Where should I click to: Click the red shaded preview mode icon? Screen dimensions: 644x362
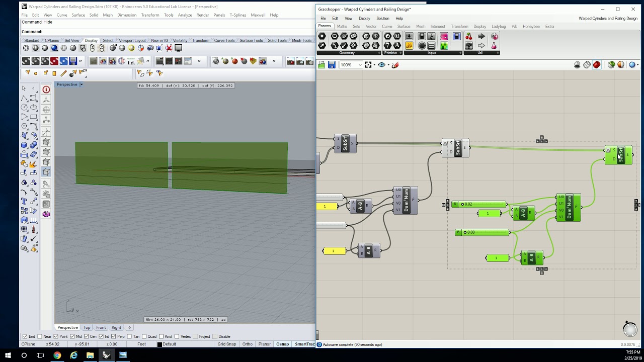(597, 65)
